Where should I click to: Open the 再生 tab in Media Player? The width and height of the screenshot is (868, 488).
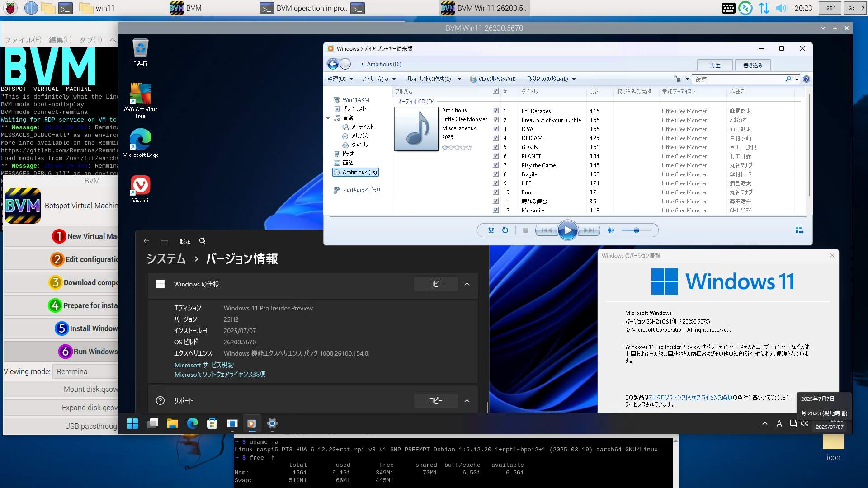[x=715, y=66]
